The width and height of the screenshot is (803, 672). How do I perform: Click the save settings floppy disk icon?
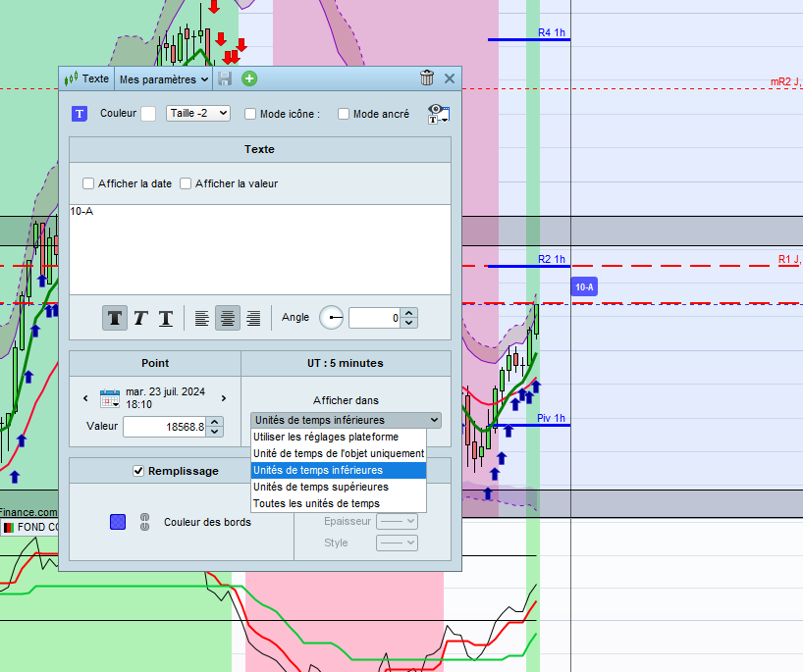[225, 78]
